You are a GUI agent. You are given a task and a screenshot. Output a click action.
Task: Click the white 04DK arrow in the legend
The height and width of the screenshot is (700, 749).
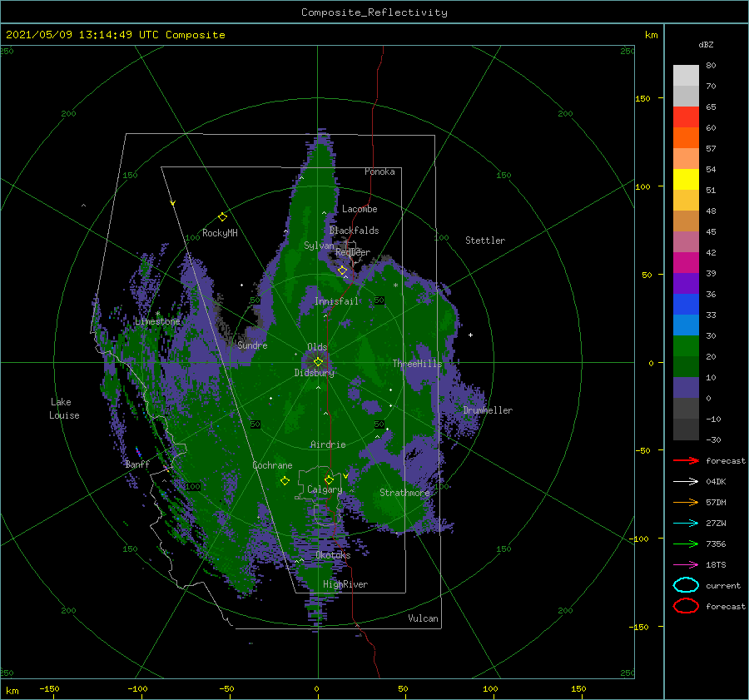(x=686, y=482)
